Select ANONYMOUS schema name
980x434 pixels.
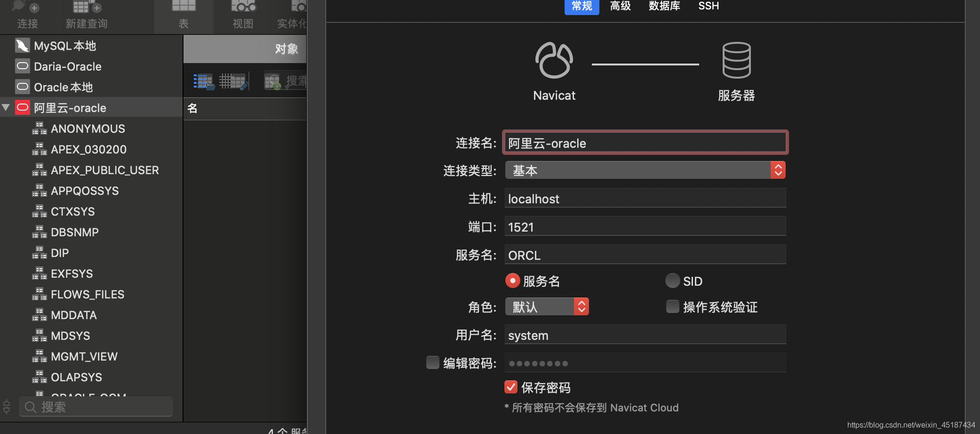pyautogui.click(x=88, y=129)
